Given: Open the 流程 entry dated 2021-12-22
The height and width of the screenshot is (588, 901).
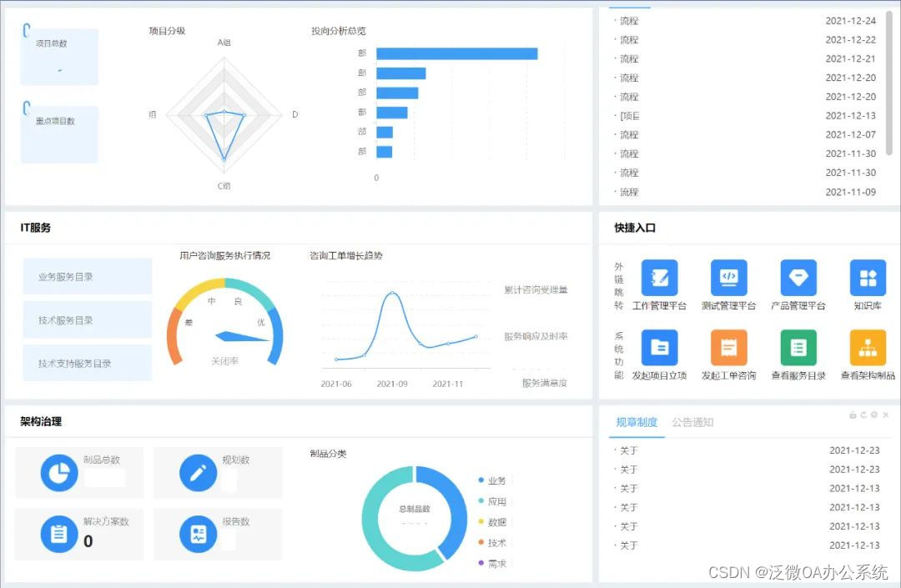Looking at the screenshot, I should tap(745, 40).
